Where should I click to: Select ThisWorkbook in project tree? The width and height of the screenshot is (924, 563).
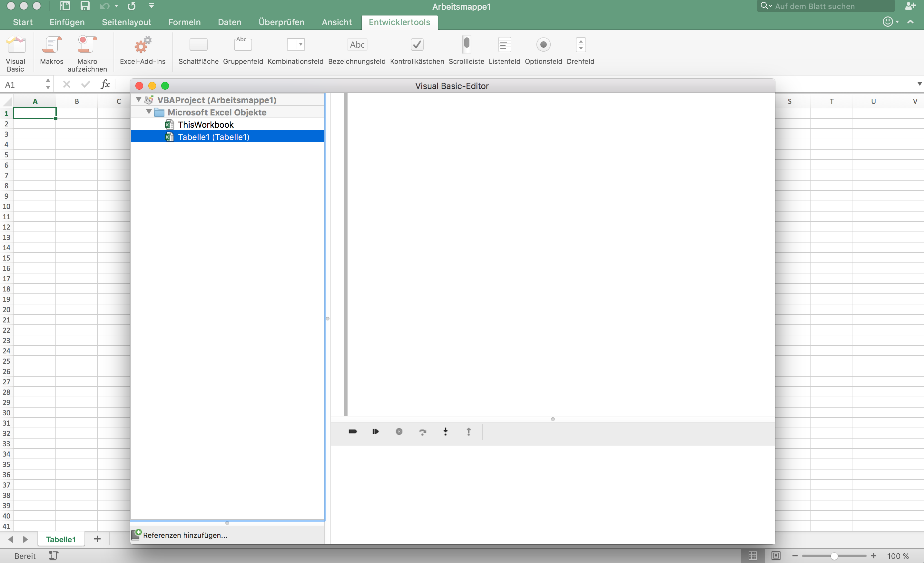point(205,124)
